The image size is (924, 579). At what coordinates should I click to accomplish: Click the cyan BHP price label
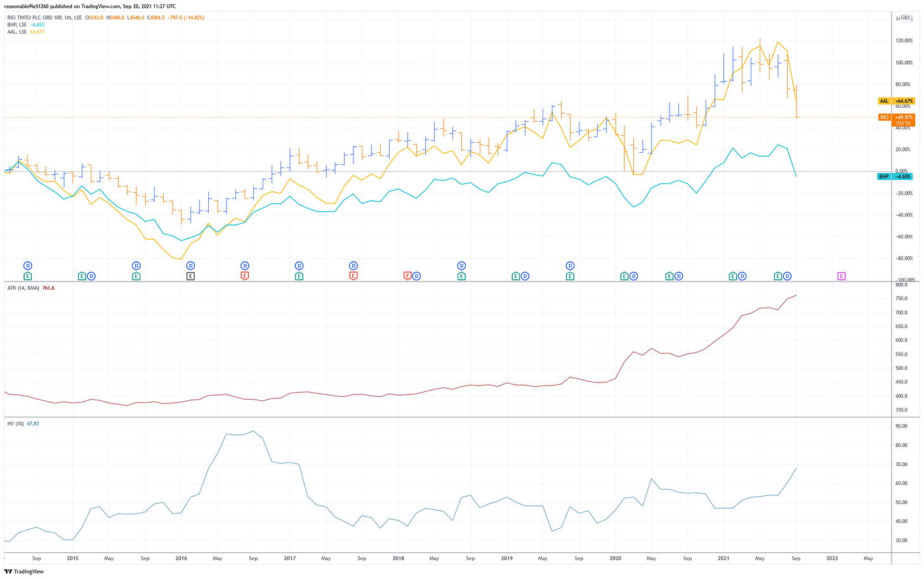pyautogui.click(x=883, y=176)
